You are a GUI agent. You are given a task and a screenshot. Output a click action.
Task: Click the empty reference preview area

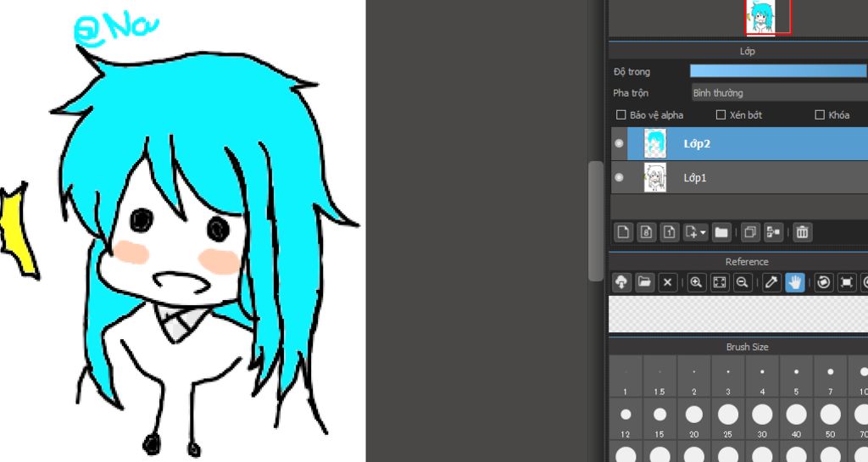tap(738, 314)
